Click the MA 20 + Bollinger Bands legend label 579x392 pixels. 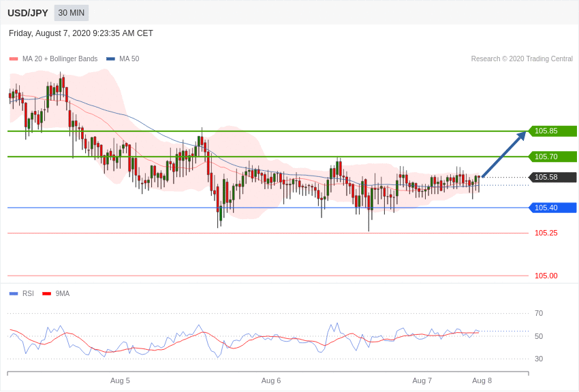pos(60,59)
